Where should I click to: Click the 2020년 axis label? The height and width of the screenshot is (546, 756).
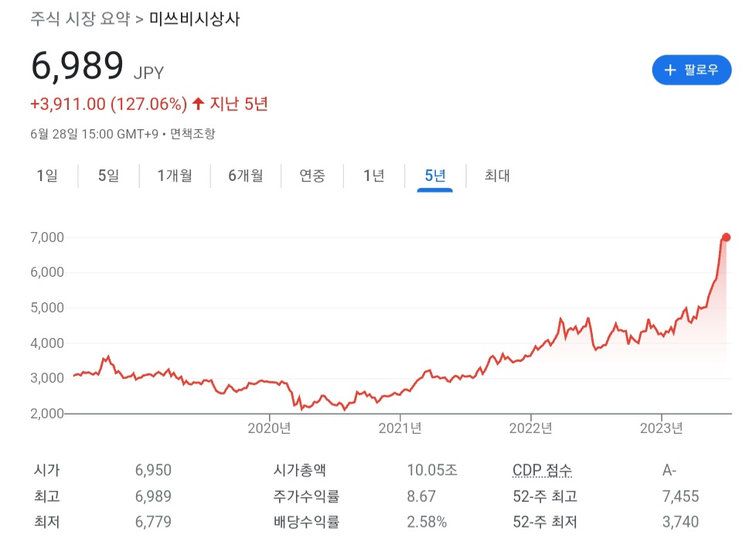click(269, 428)
